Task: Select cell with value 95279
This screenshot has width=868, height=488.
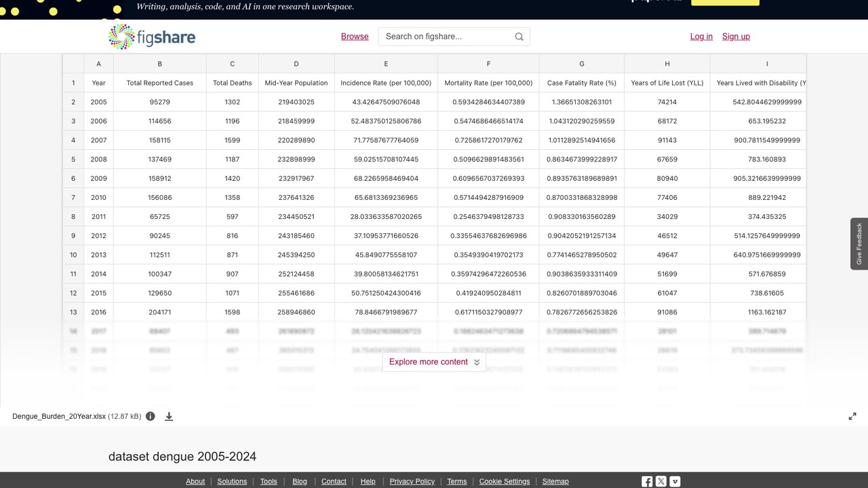Action: tap(160, 102)
